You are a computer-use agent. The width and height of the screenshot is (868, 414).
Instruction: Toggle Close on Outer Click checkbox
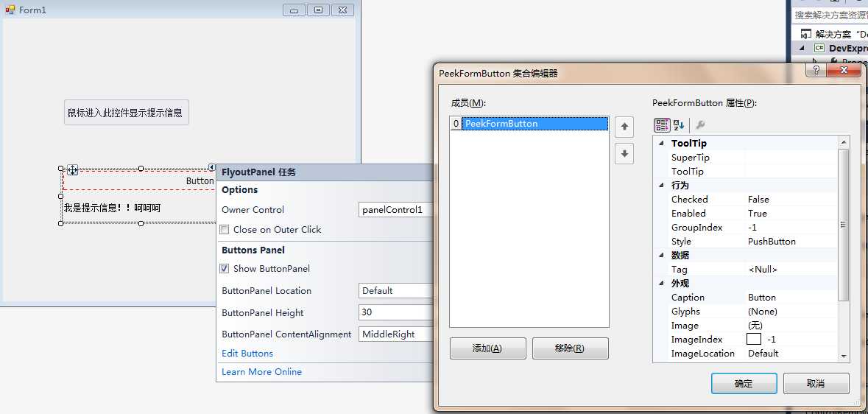coord(225,229)
